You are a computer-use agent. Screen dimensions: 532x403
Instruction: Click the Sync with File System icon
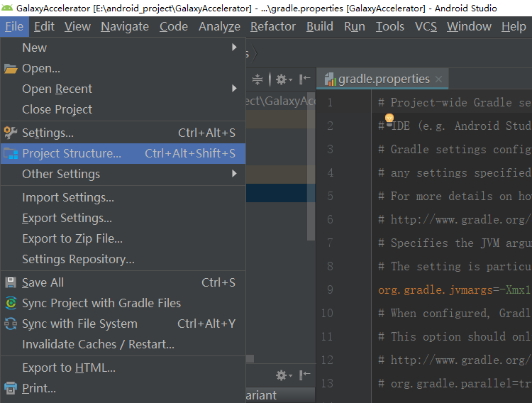[11, 324]
